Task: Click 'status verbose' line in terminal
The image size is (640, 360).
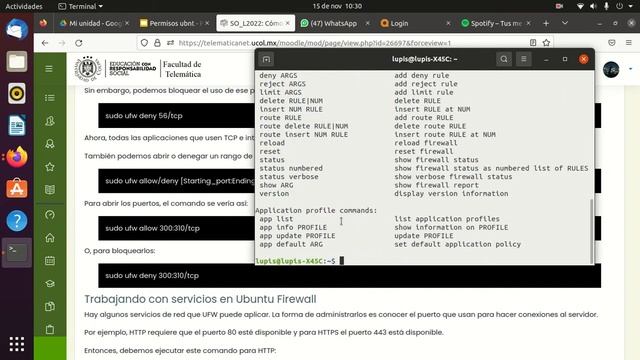Action: tap(289, 177)
